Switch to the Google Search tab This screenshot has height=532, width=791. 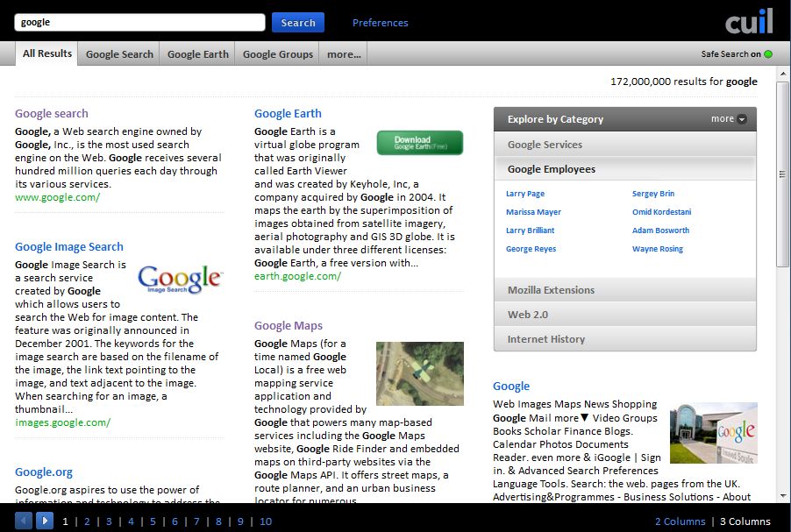119,54
